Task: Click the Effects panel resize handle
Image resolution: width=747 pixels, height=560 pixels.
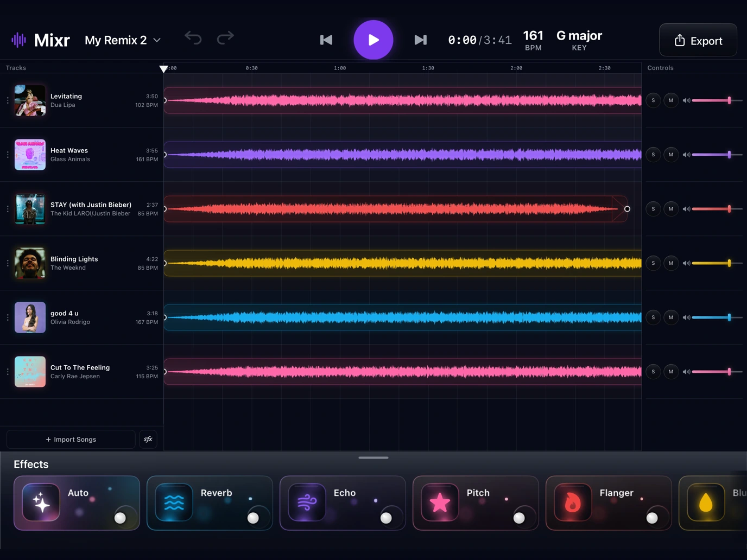Action: pyautogui.click(x=373, y=458)
